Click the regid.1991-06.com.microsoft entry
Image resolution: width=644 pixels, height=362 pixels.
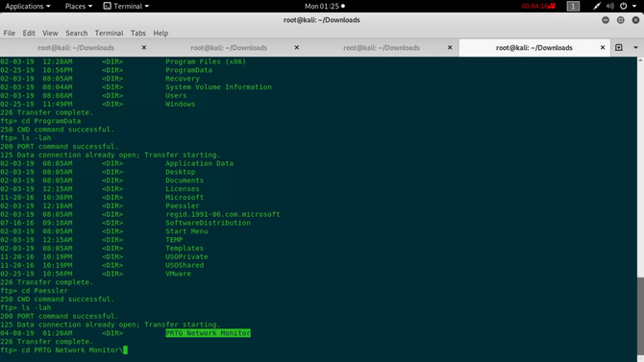(223, 214)
